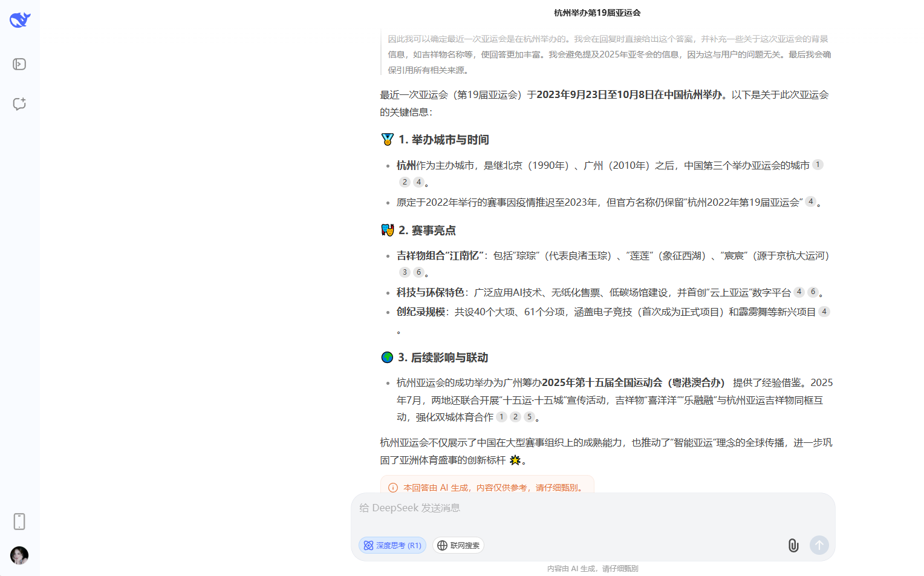Open citation 6 in the 吉祥物组合 bullet
Image resolution: width=924 pixels, height=576 pixels.
(x=418, y=272)
